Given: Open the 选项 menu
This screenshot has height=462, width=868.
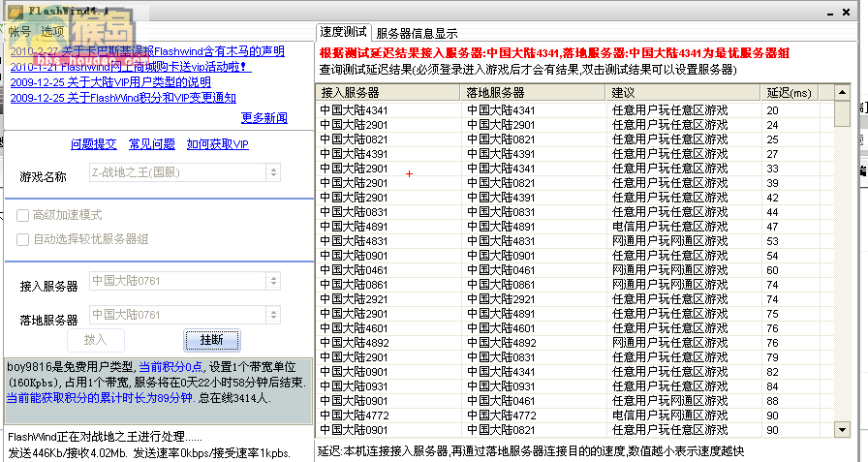Looking at the screenshot, I should tap(52, 32).
